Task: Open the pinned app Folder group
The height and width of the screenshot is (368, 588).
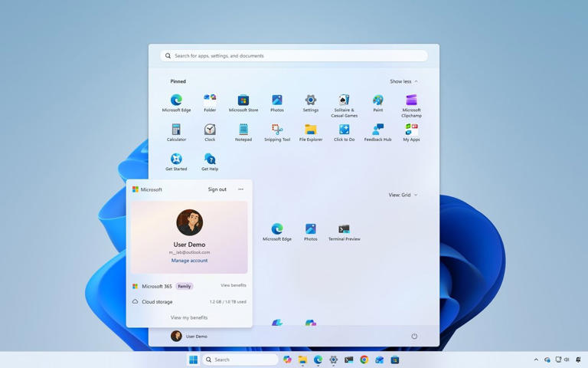Action: point(210,103)
